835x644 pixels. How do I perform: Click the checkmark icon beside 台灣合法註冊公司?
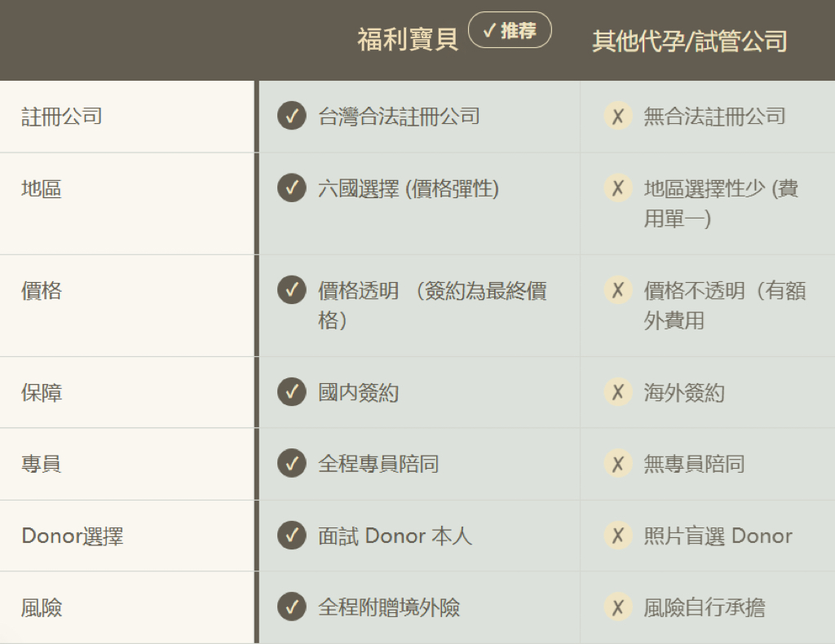coord(291,117)
